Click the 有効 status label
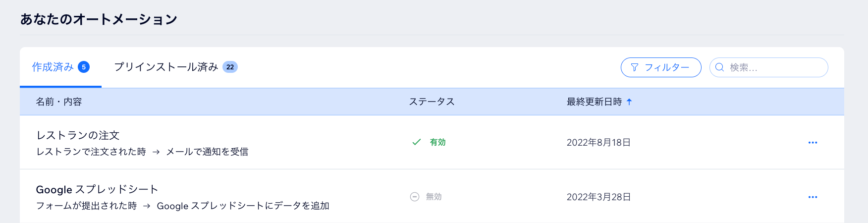Screen dimensions: 868x223 pyautogui.click(x=438, y=142)
